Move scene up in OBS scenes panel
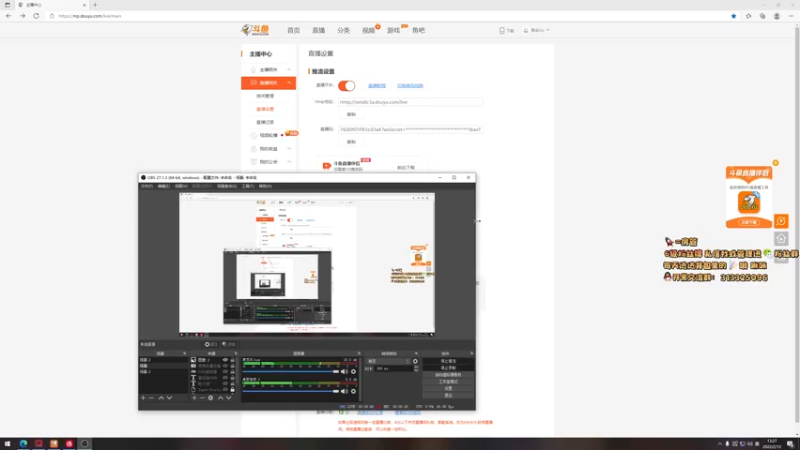The height and width of the screenshot is (450, 800). tap(161, 398)
